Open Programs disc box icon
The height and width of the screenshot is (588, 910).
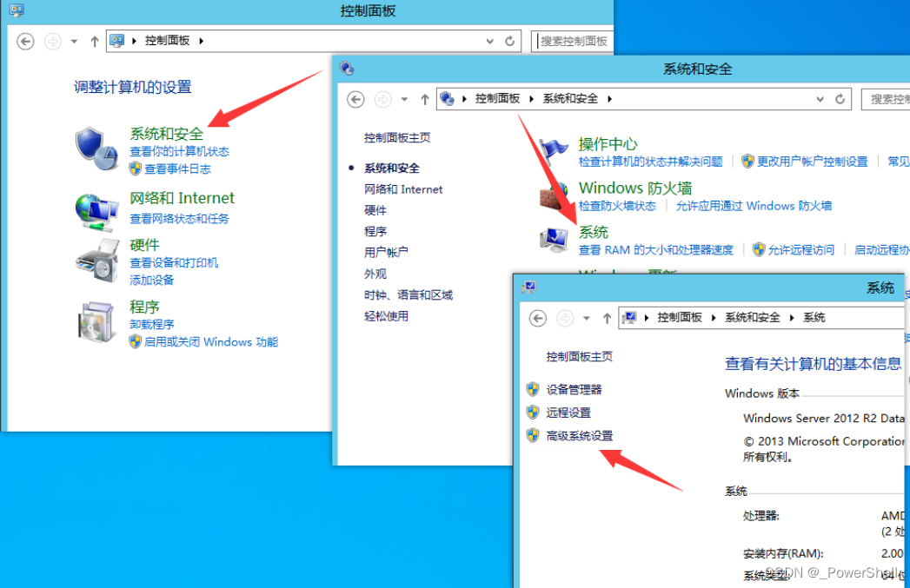tap(96, 322)
